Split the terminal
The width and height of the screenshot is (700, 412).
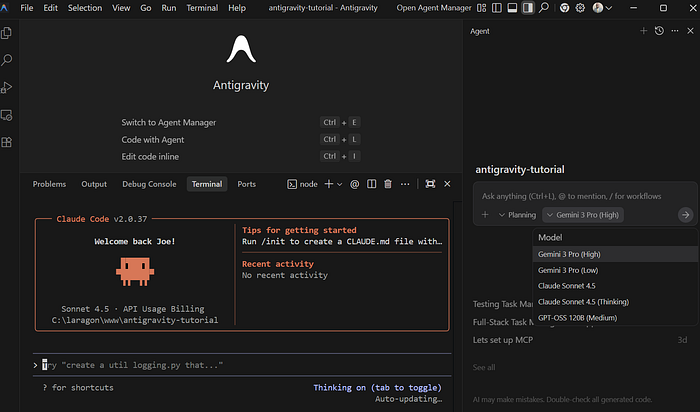(x=371, y=184)
